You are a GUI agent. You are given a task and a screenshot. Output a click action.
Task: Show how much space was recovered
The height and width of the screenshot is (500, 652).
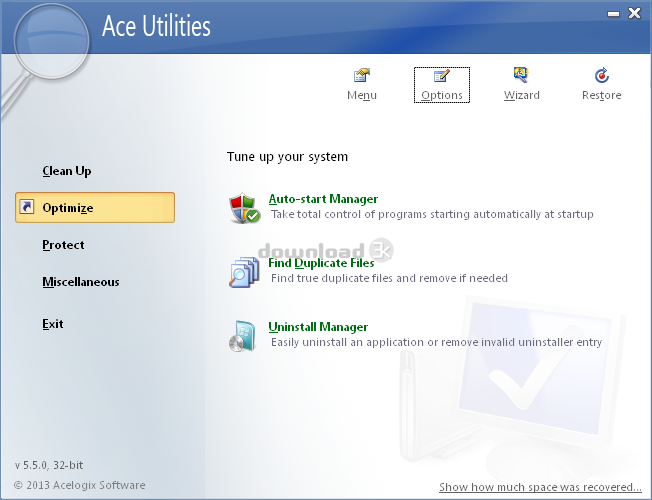[x=540, y=487]
